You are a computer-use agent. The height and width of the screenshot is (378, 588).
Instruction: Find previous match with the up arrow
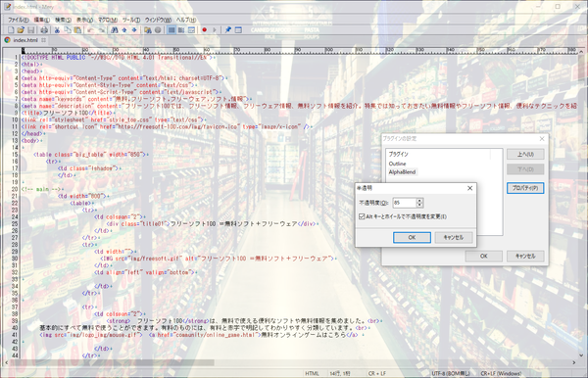coord(124,30)
